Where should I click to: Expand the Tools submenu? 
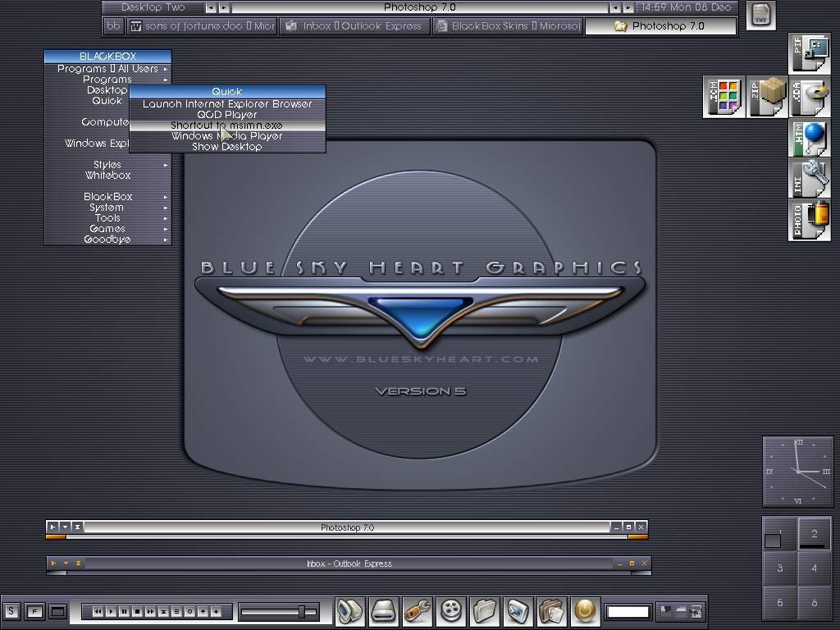pyautogui.click(x=107, y=218)
